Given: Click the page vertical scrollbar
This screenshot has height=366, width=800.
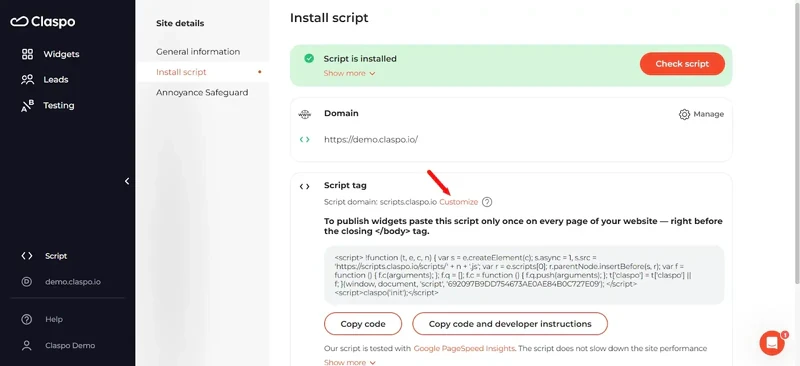Looking at the screenshot, I should (x=797, y=143).
